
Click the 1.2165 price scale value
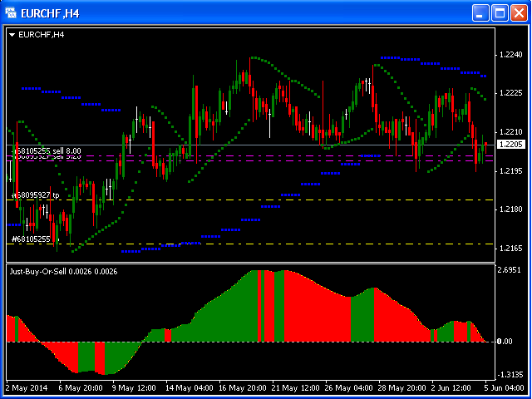pos(510,249)
